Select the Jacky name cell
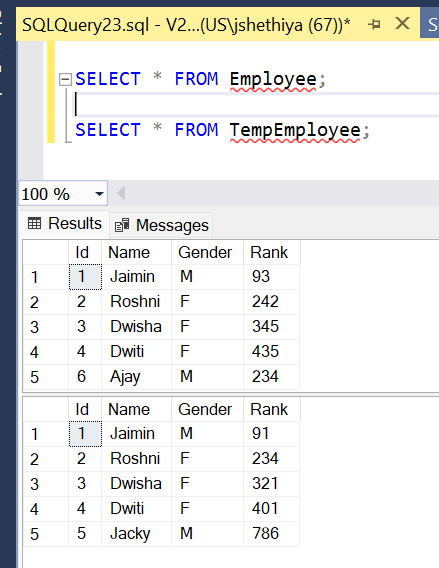The image size is (439, 568). tap(136, 534)
